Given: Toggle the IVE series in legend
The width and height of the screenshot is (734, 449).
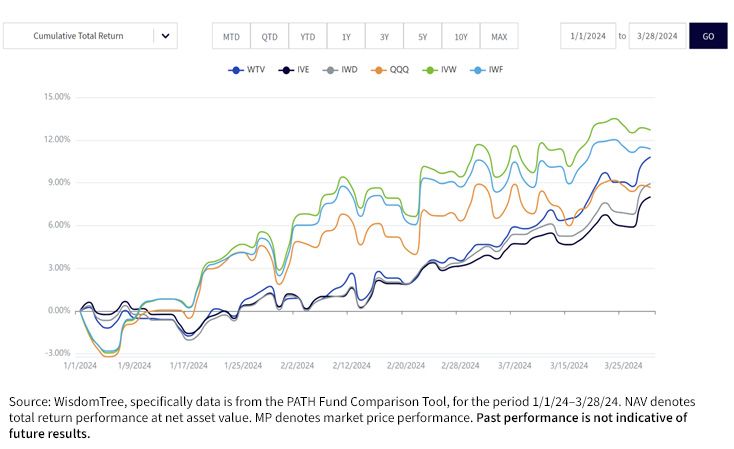Looking at the screenshot, I should tap(294, 70).
